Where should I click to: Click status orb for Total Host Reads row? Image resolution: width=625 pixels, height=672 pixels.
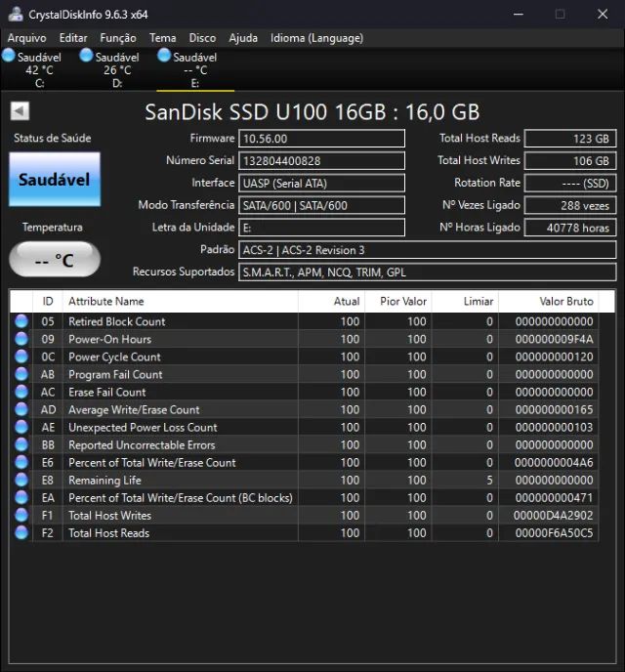pos(21,532)
